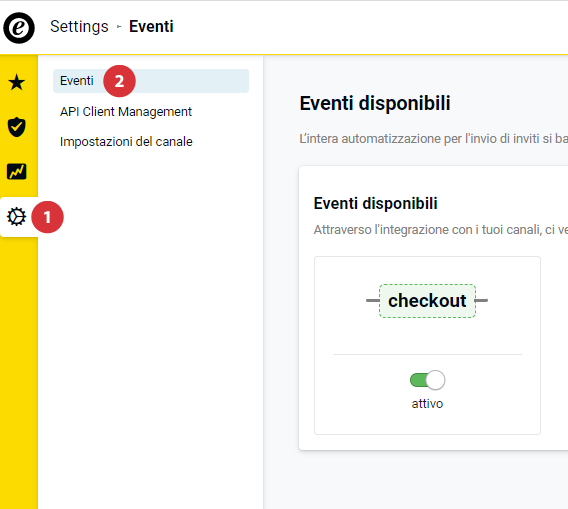Select Eventi in the settings menu
568x509 pixels.
151,81
